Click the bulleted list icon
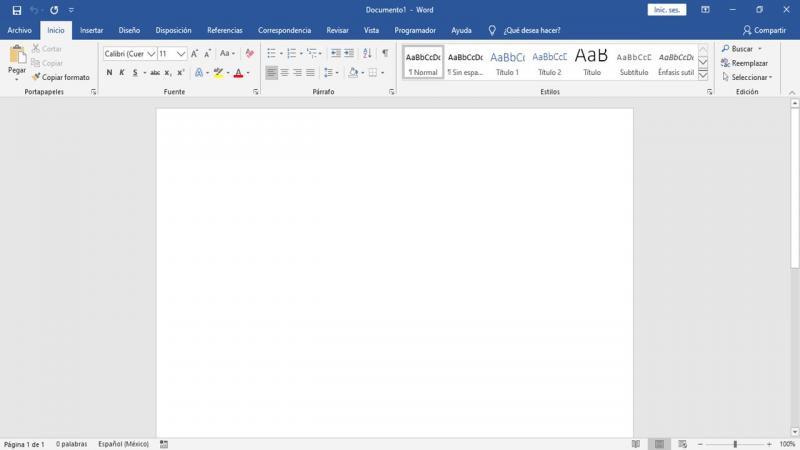The height and width of the screenshot is (450, 800). tap(271, 53)
